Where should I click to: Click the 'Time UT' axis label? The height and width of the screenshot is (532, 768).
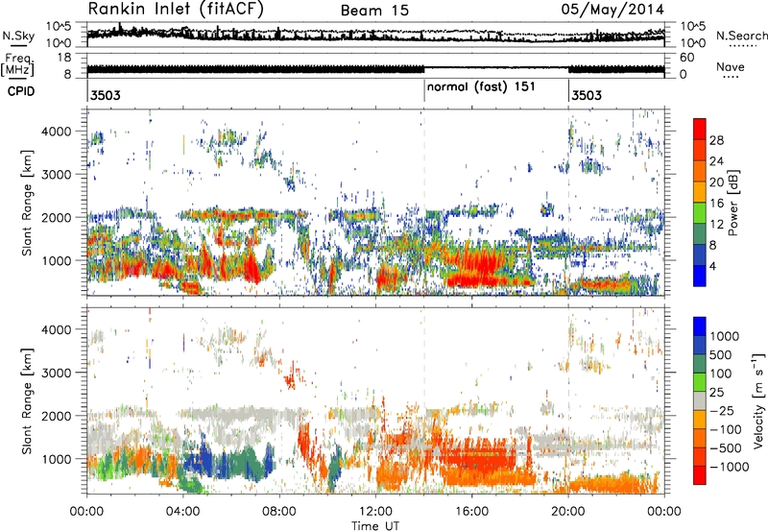click(x=375, y=526)
